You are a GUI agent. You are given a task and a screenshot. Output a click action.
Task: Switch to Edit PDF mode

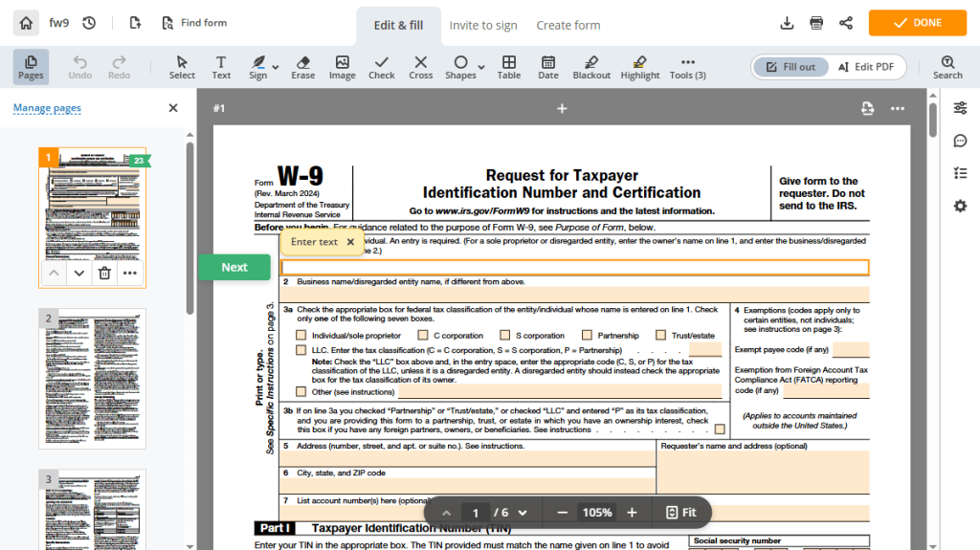click(866, 67)
